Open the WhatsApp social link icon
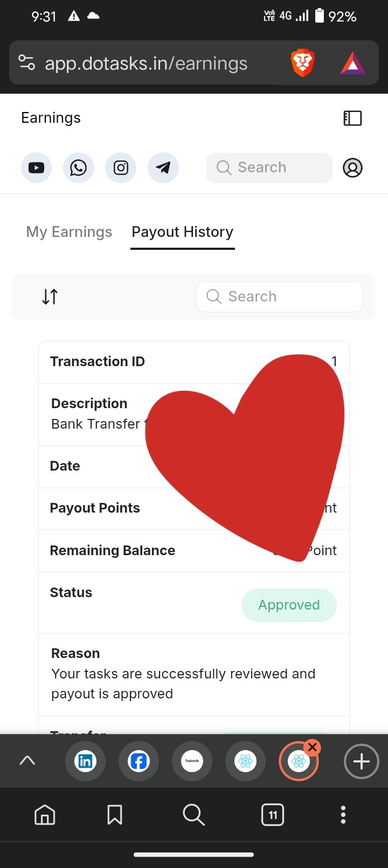This screenshot has height=868, width=388. 78,168
